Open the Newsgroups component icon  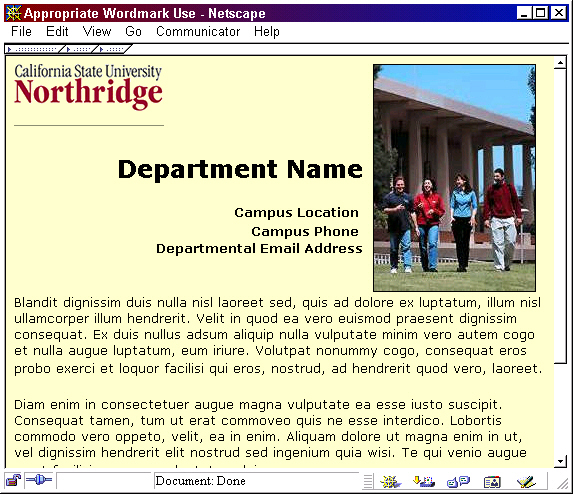coord(458,482)
